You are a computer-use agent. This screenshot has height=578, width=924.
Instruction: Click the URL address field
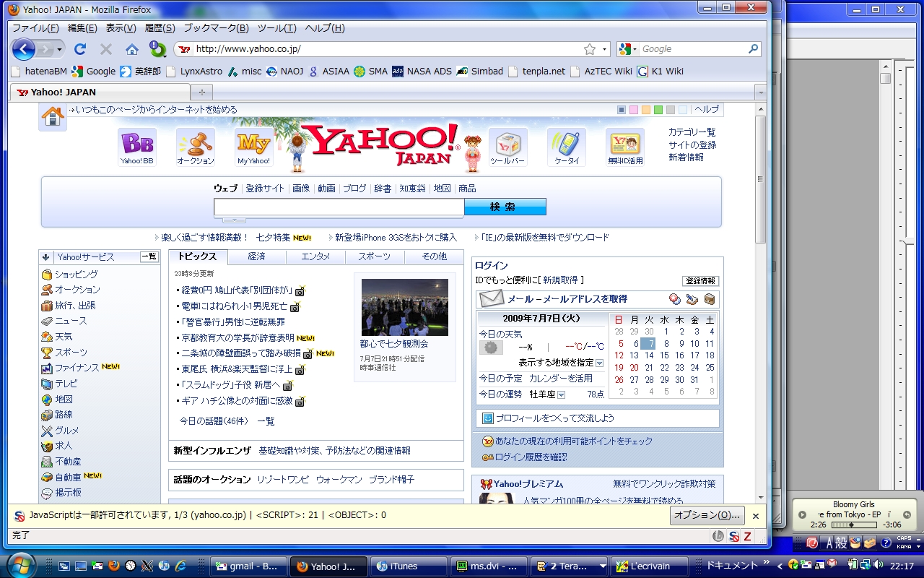pyautogui.click(x=387, y=49)
